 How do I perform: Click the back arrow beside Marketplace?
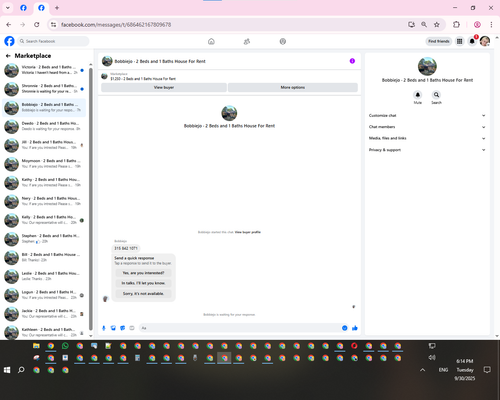click(x=8, y=56)
